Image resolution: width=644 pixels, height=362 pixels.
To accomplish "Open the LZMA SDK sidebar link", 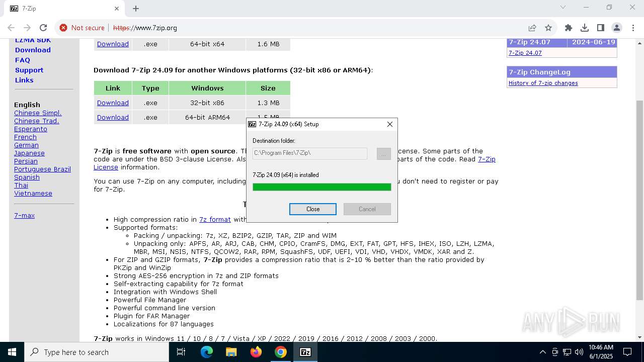I will tap(33, 40).
